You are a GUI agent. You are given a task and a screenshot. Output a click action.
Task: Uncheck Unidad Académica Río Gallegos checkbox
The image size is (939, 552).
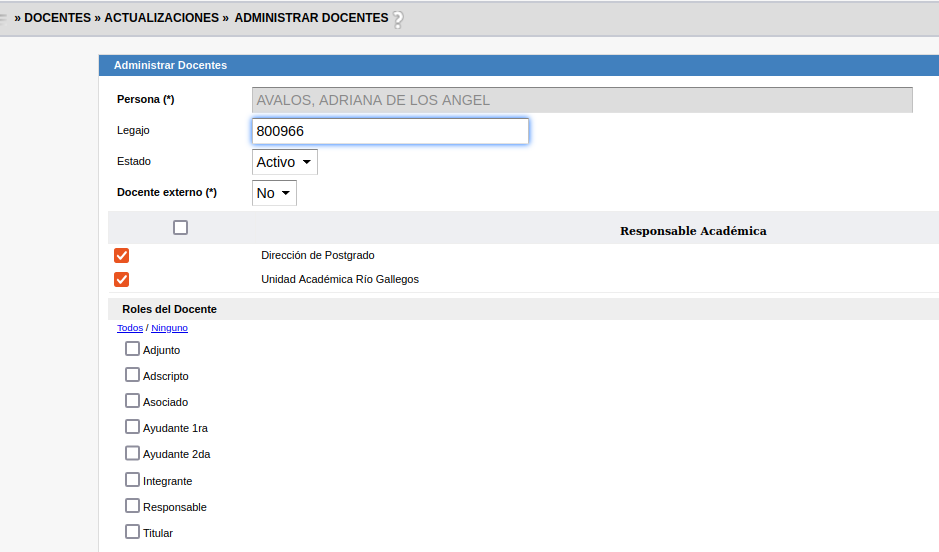tap(122, 280)
